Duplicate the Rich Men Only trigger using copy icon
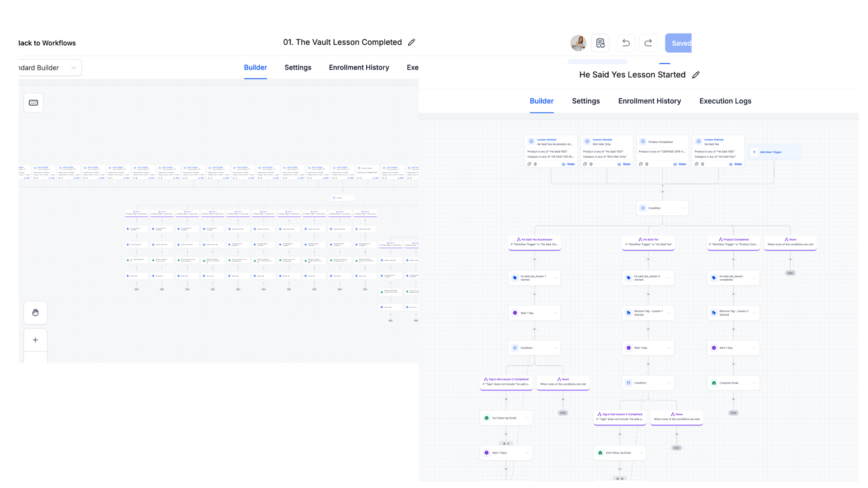The image size is (868, 488). click(585, 164)
